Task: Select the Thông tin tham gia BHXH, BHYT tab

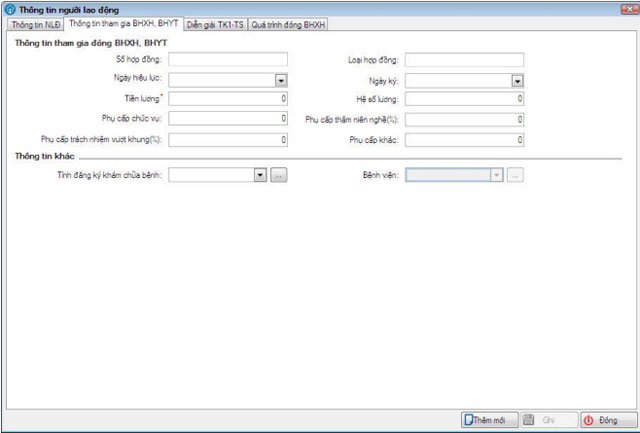Action: (124, 24)
